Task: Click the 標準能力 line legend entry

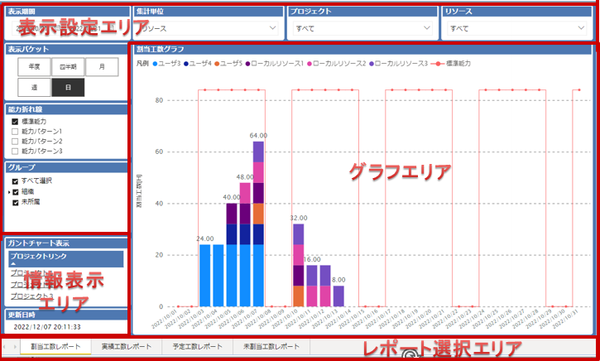Action: (451, 64)
